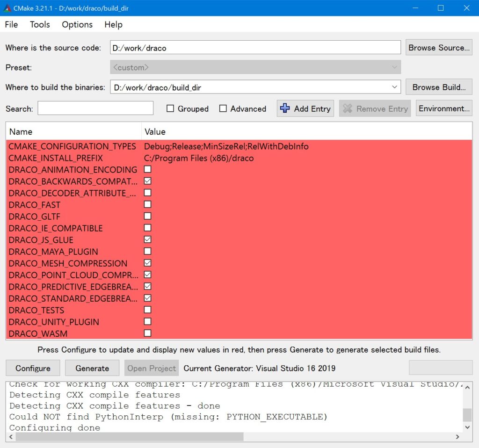479x448 pixels.
Task: Open the Options menu
Action: tap(77, 24)
